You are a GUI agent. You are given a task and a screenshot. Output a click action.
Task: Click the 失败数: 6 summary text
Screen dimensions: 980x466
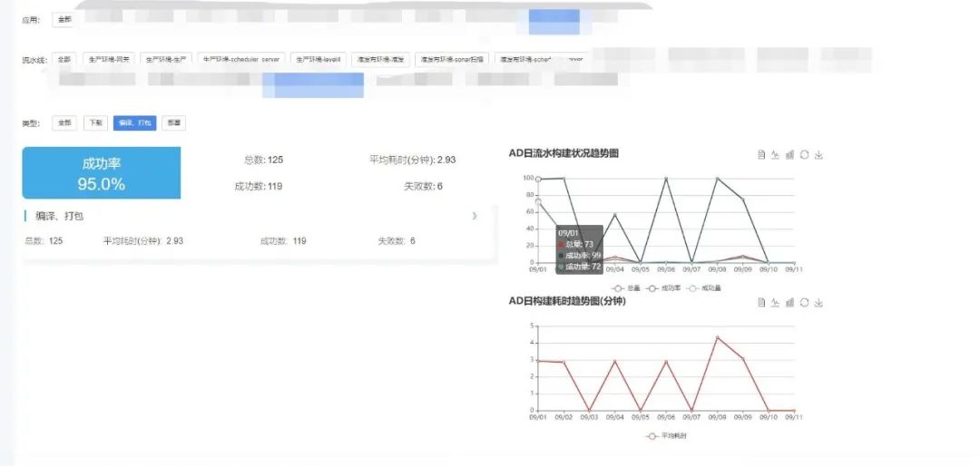[423, 186]
